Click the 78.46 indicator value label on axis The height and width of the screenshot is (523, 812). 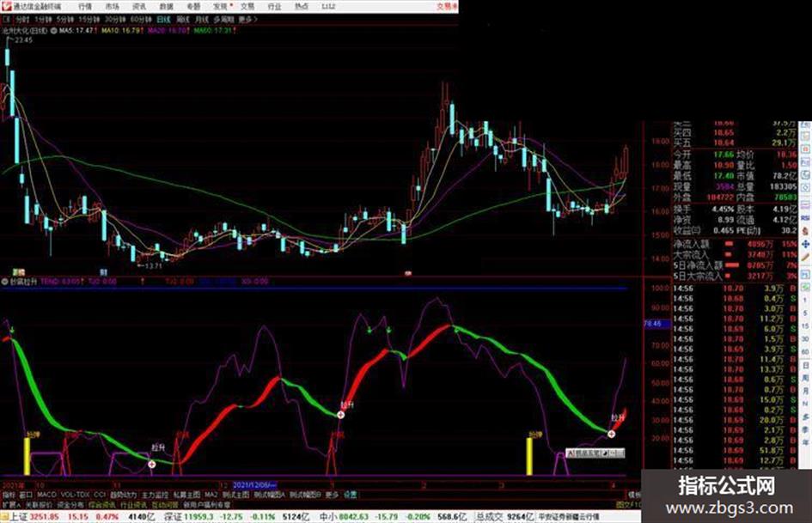pyautogui.click(x=656, y=324)
